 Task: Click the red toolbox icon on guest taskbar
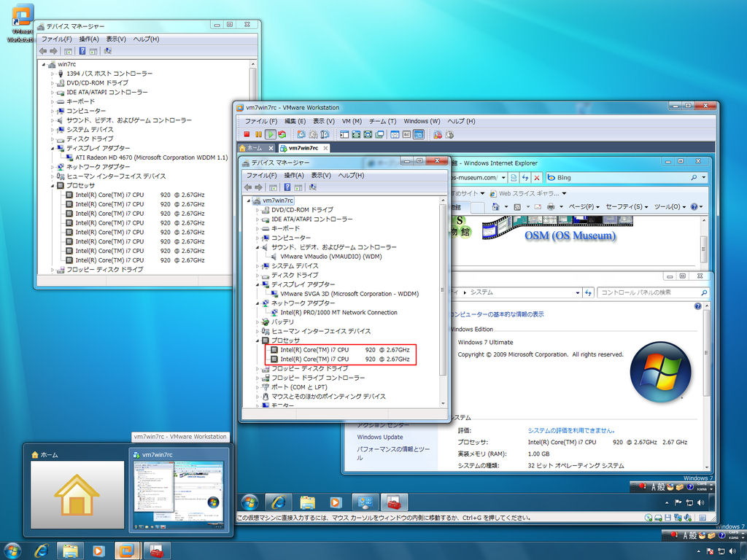394,502
